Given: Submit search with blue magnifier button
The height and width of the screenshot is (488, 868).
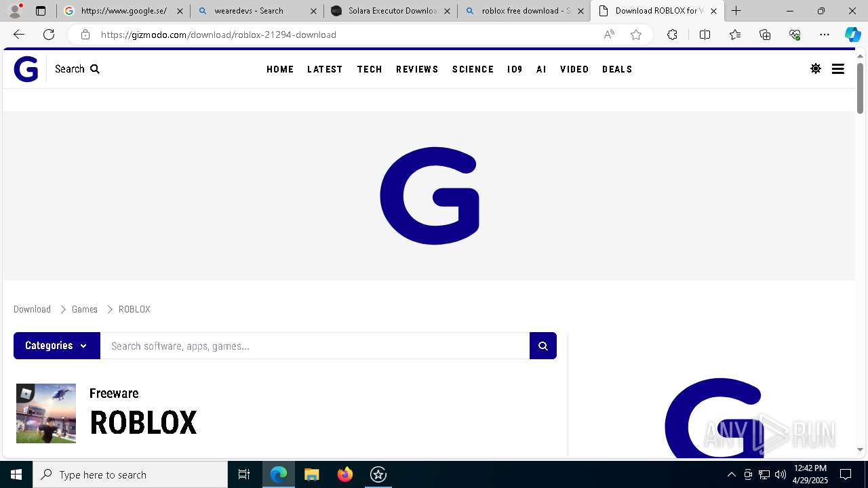Looking at the screenshot, I should point(543,346).
